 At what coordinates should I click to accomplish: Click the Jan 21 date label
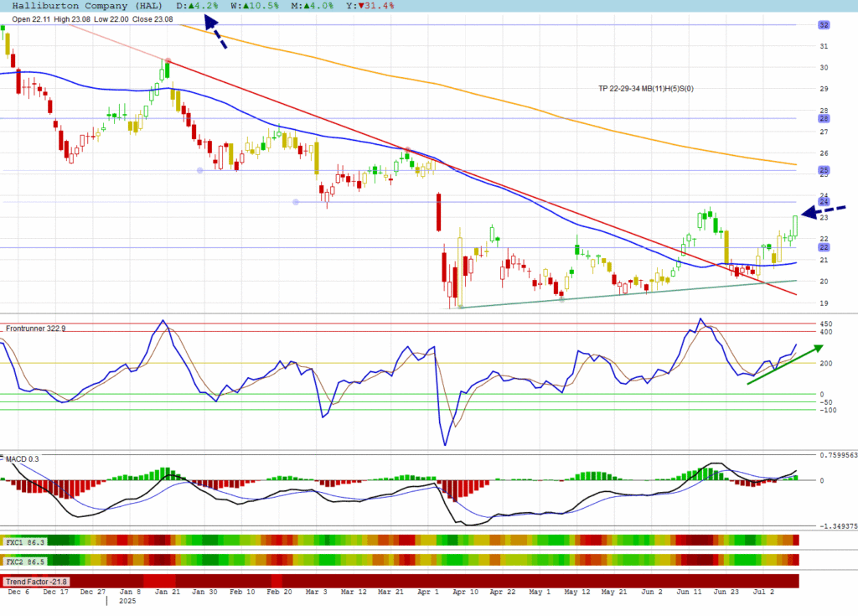point(168,592)
